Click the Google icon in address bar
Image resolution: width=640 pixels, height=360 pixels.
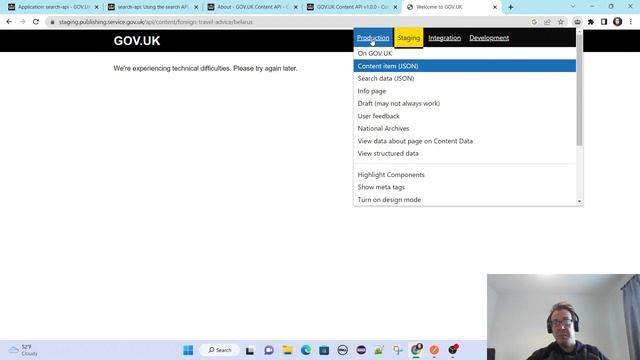click(x=534, y=22)
